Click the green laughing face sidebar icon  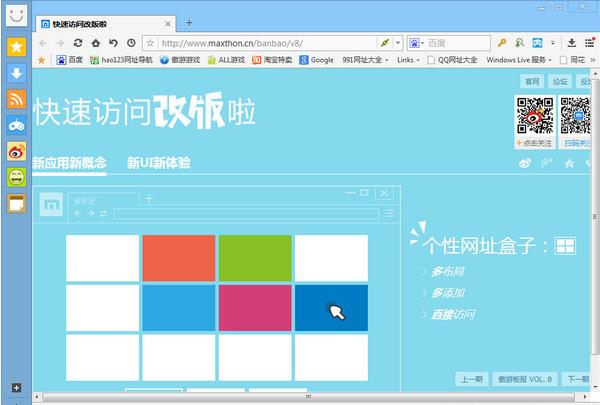[16, 177]
